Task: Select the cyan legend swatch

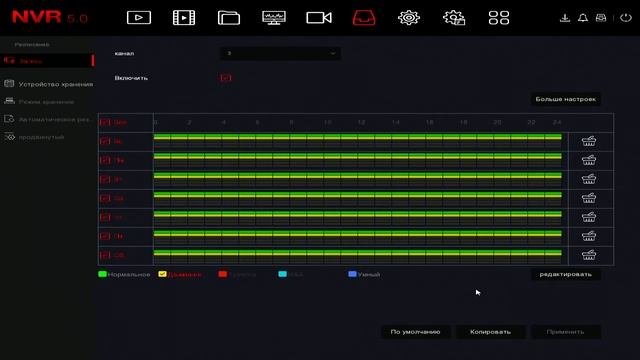Action: click(x=282, y=274)
